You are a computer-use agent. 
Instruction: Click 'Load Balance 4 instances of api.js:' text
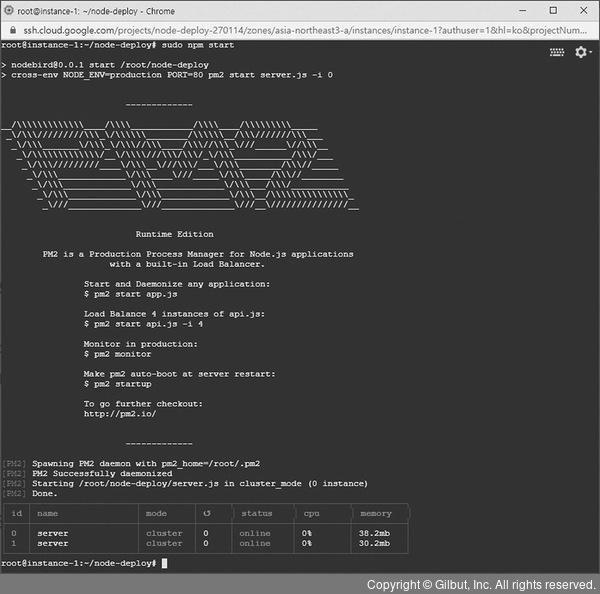pyautogui.click(x=174, y=314)
